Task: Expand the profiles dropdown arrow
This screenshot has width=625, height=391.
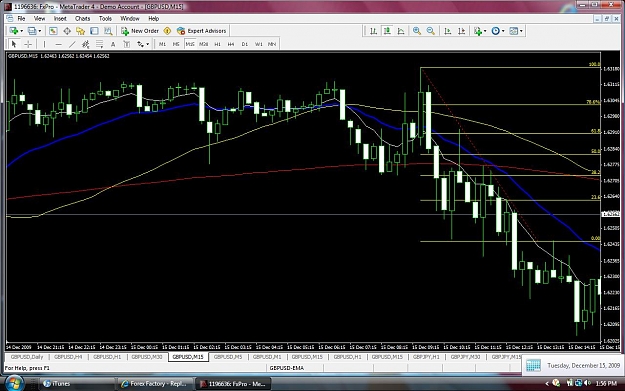Action: click(x=39, y=31)
